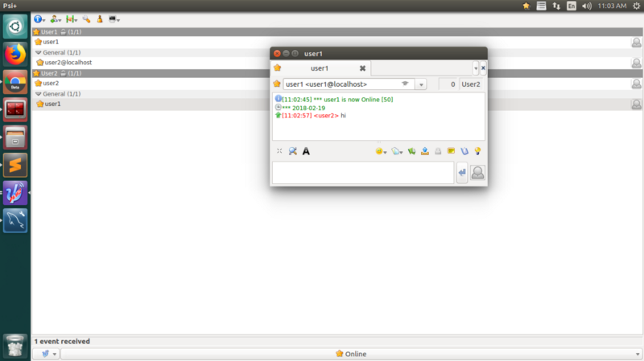Open the emoticon picker in chat toolbar

(380, 151)
